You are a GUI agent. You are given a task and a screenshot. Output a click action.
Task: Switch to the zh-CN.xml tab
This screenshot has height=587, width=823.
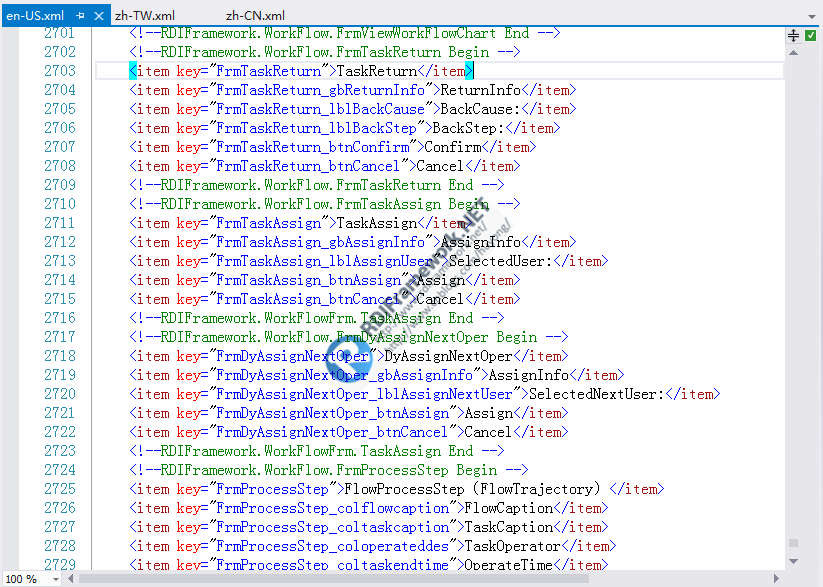255,16
